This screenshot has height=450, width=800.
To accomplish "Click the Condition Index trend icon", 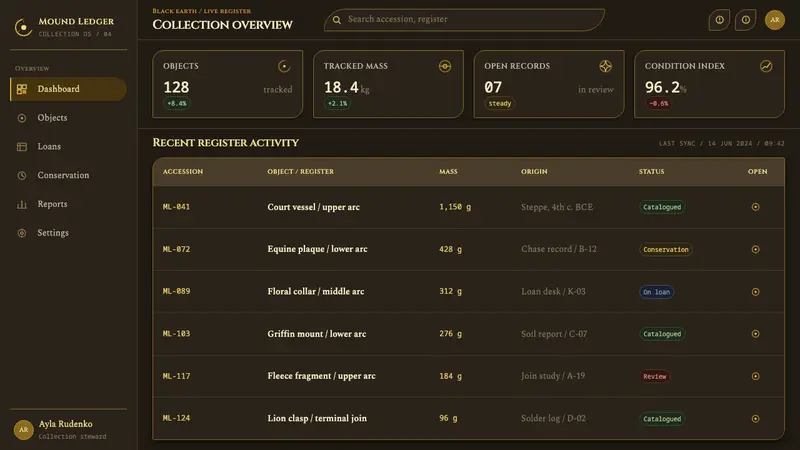I will coord(766,66).
